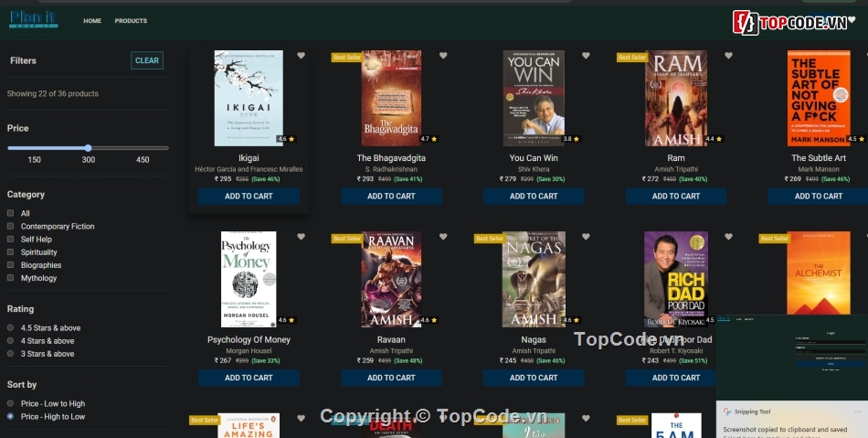Click the Psychology Of Money title
The height and width of the screenshot is (438, 868).
pos(249,339)
